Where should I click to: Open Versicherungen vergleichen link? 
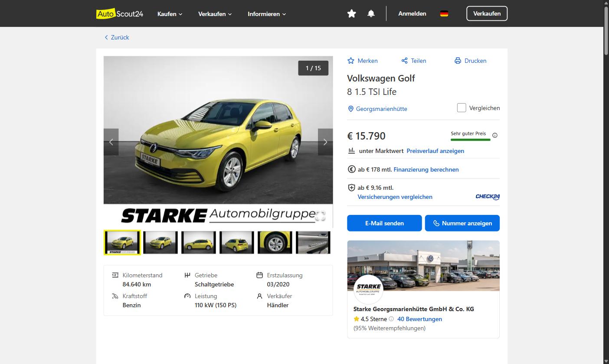click(x=395, y=197)
